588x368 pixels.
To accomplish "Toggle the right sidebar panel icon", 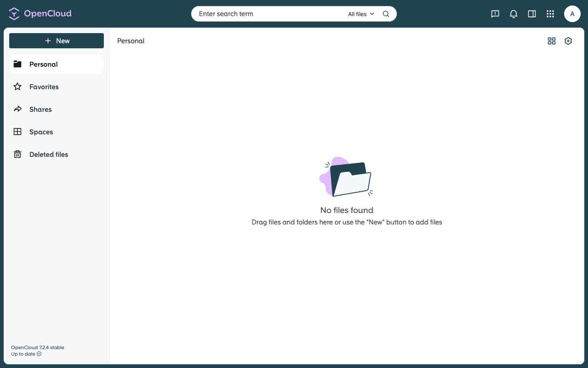I will pos(532,14).
